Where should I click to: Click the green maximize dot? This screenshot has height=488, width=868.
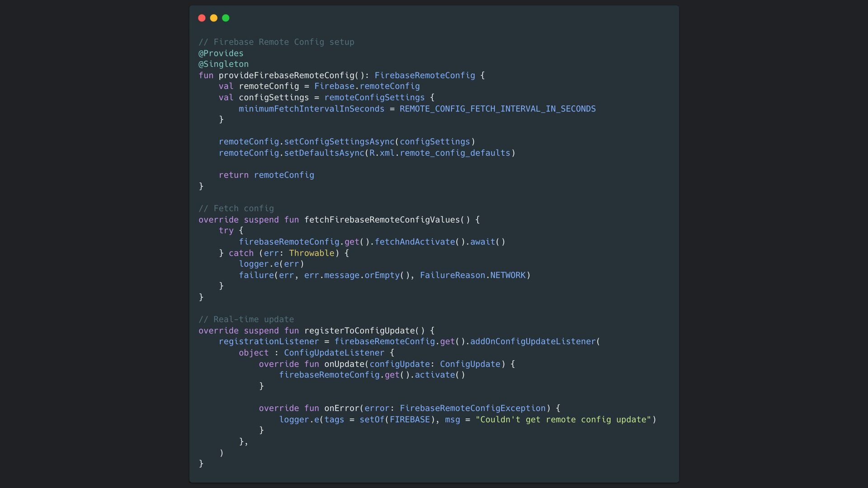pyautogui.click(x=226, y=18)
